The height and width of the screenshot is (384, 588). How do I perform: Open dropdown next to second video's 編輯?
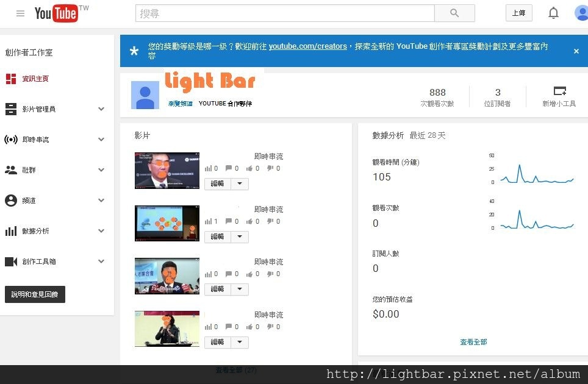coord(240,236)
